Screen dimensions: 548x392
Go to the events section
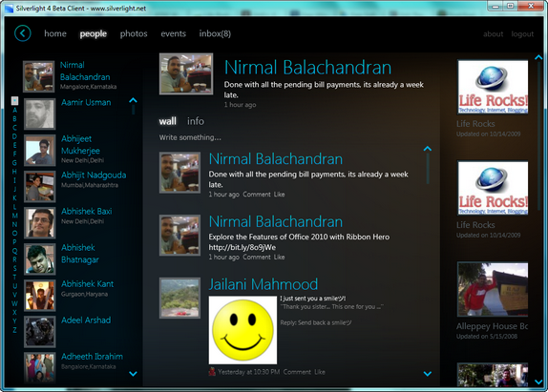pyautogui.click(x=174, y=34)
